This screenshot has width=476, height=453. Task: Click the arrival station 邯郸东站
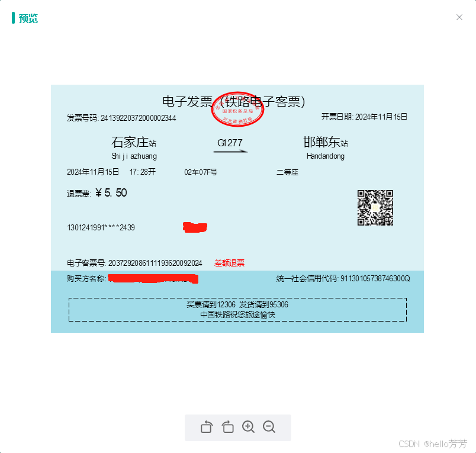click(x=326, y=142)
